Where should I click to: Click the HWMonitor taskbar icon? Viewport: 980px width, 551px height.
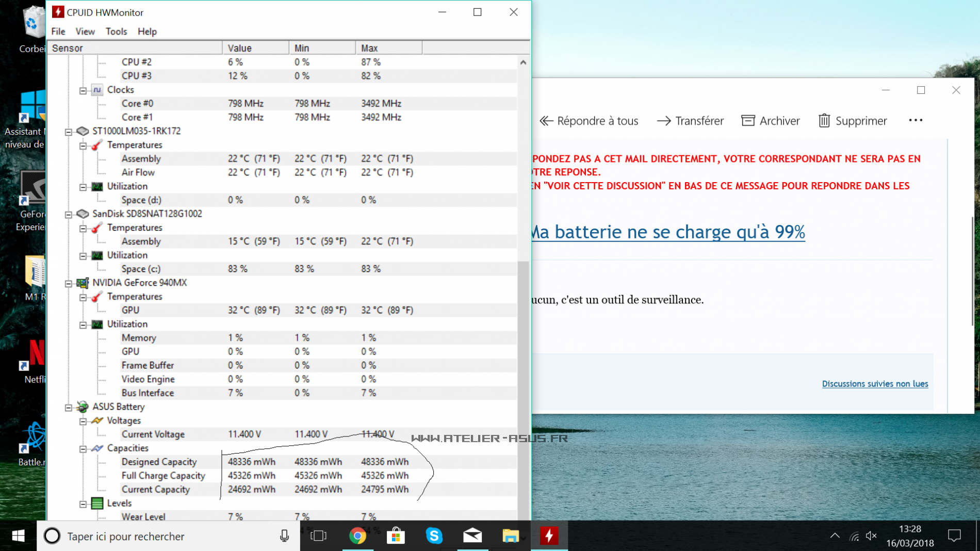[x=549, y=536]
